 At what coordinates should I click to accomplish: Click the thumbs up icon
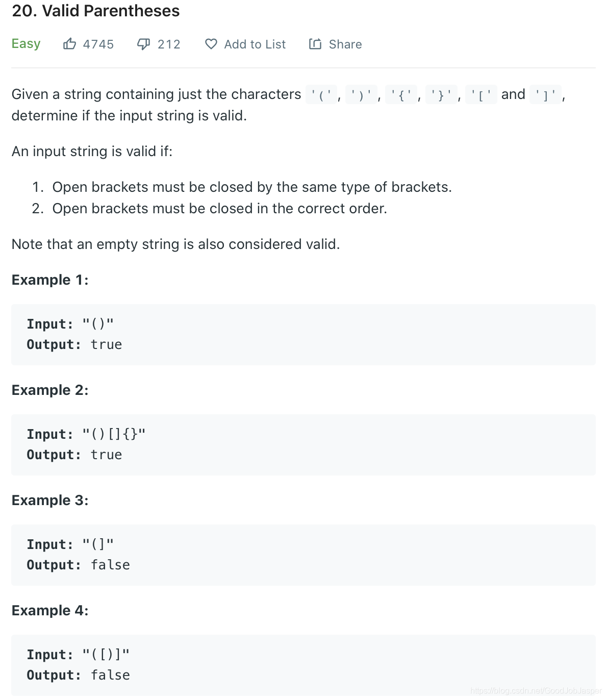coord(70,44)
